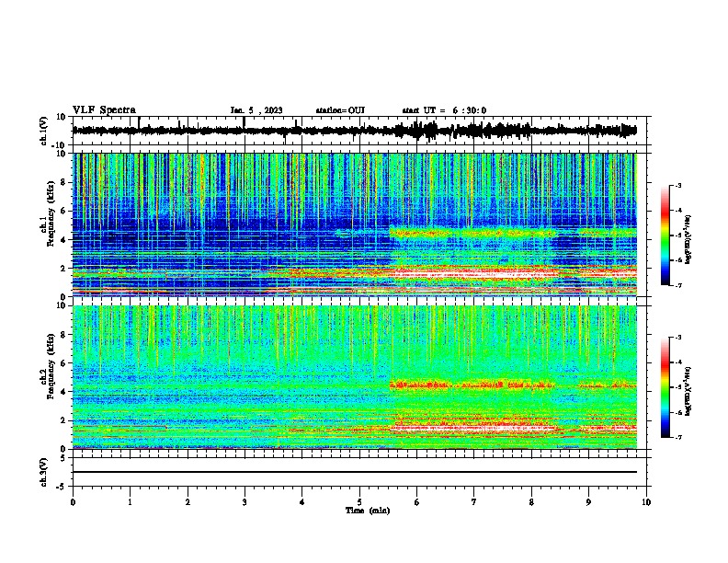Click time axis tick label "4"

tap(302, 502)
